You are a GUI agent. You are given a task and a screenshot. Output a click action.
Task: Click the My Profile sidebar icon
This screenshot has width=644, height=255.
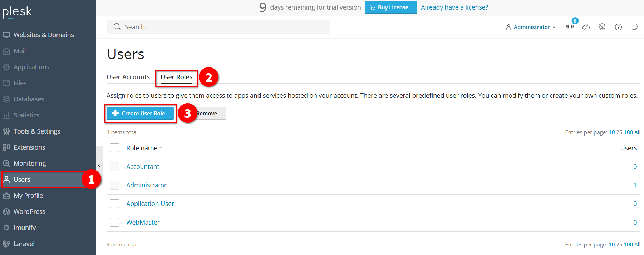point(6,196)
